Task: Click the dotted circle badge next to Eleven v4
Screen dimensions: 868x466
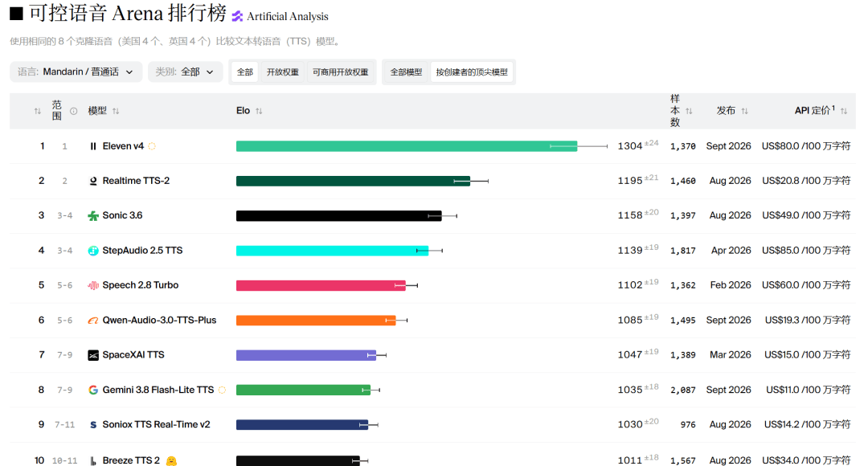Action: click(152, 146)
